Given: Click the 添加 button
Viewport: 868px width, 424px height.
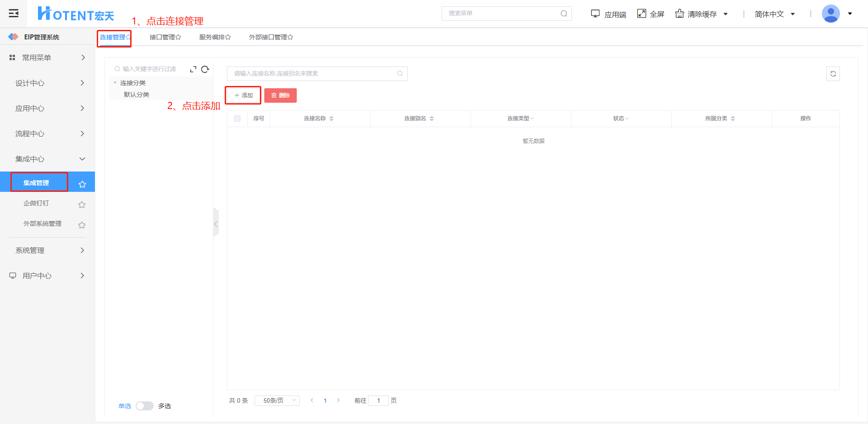Looking at the screenshot, I should point(243,95).
